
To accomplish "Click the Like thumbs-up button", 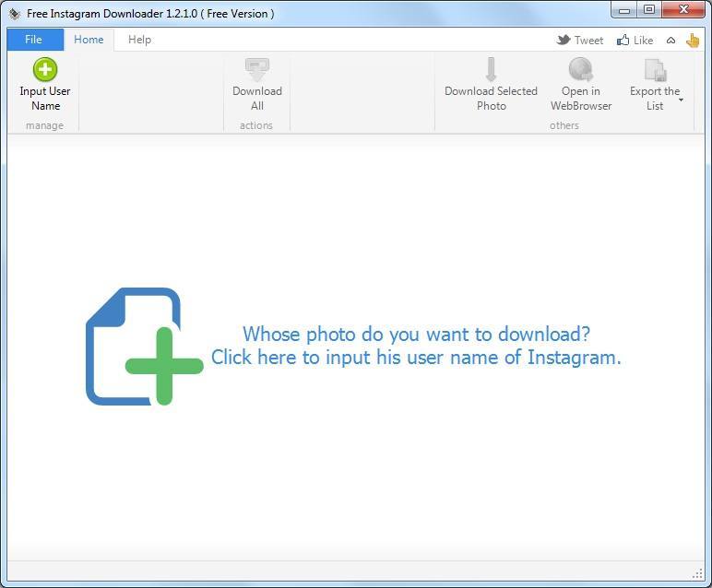I will coord(635,41).
